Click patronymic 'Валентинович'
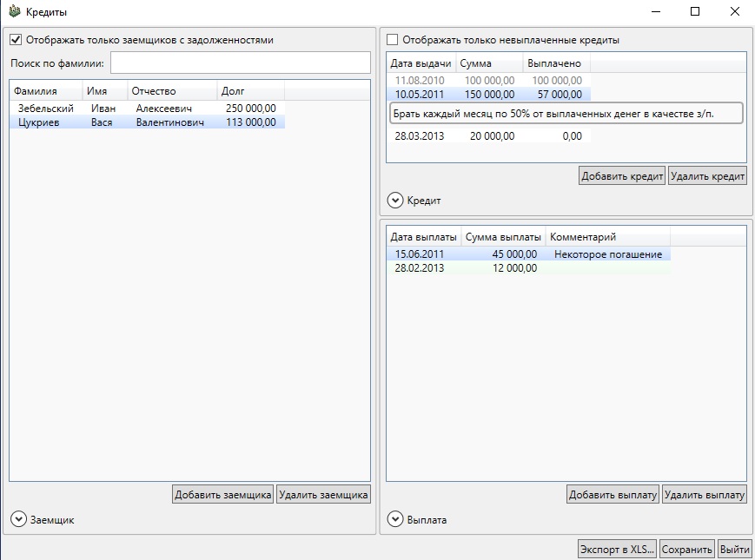Screen dimensions: 755x560 point(170,122)
